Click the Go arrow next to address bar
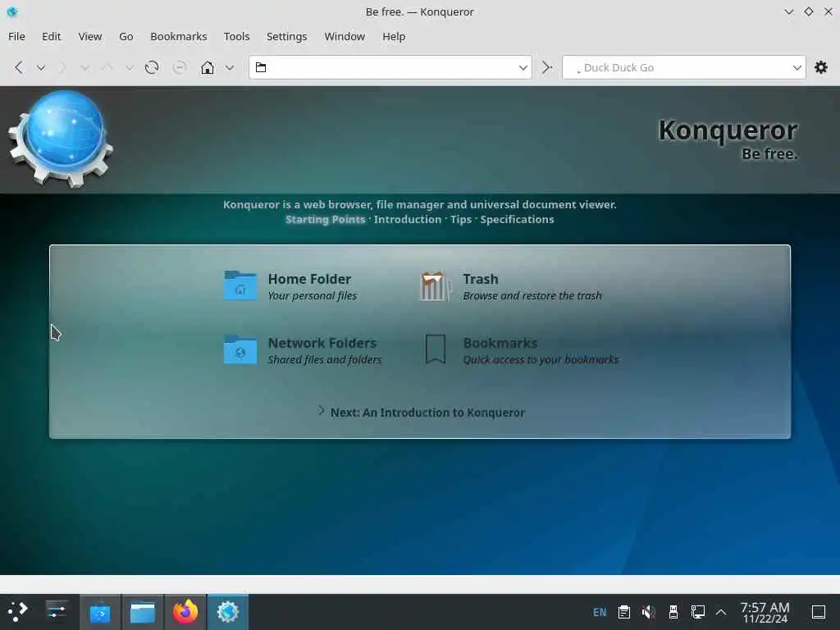Screen dimensions: 840x630 pyautogui.click(x=546, y=67)
